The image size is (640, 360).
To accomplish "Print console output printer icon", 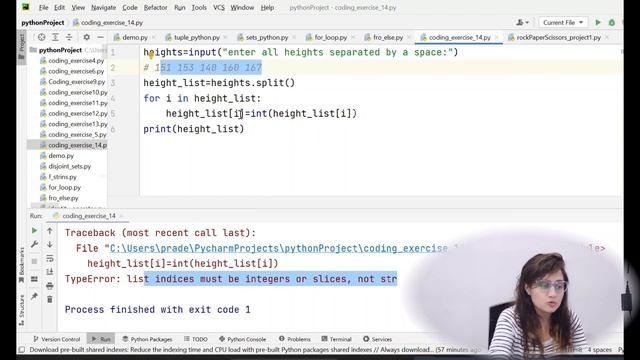I will (x=50, y=286).
